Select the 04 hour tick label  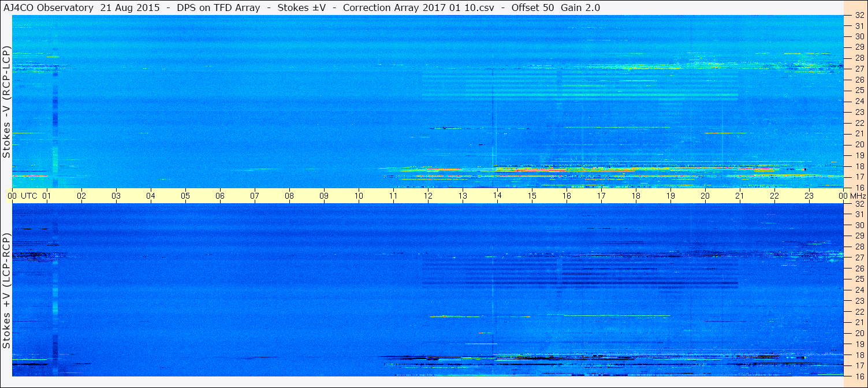[x=151, y=196]
